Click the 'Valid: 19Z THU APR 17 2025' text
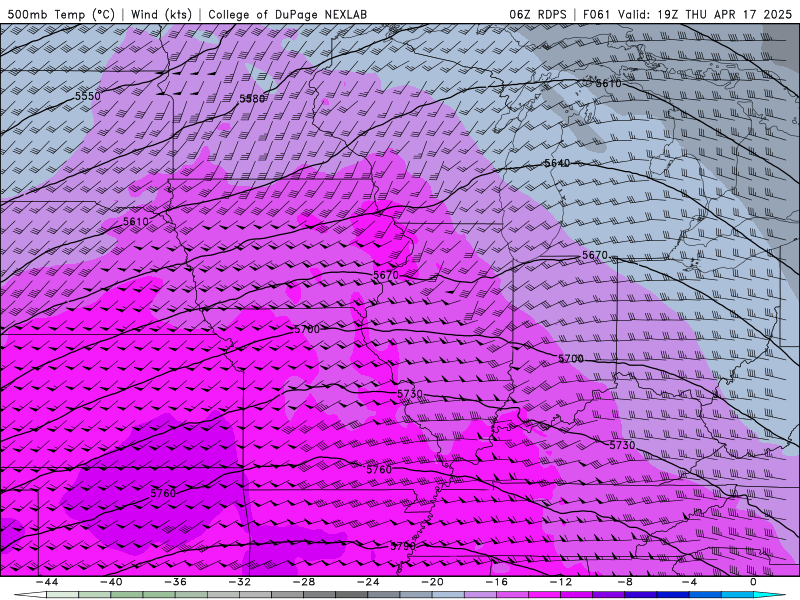Viewport: 800px width, 600px height. [x=705, y=14]
